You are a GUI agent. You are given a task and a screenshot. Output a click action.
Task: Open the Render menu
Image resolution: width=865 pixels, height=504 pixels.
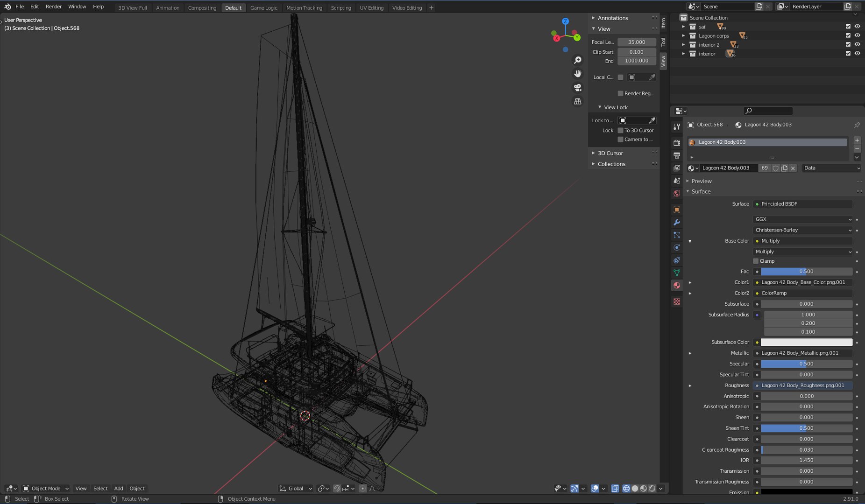54,7
